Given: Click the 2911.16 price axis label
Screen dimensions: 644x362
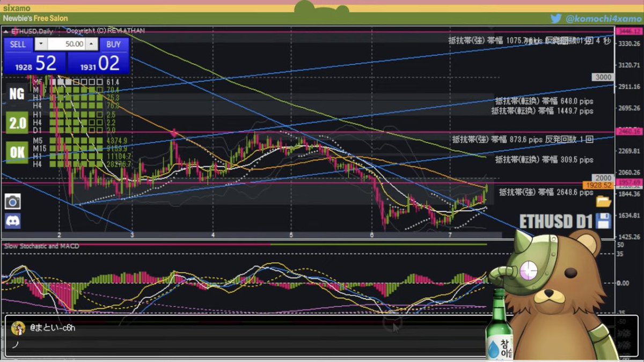Looking at the screenshot, I should 630,86.
